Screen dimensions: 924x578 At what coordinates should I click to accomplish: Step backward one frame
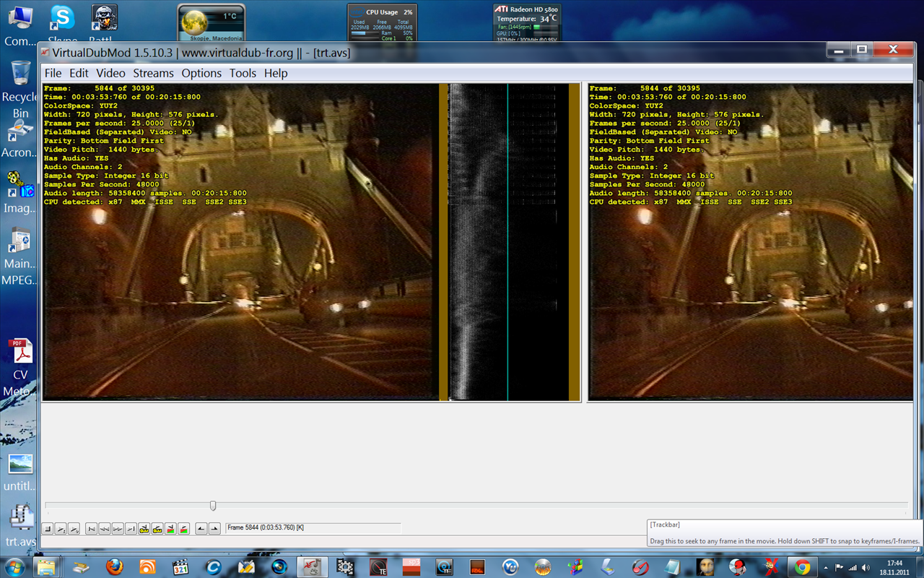[105, 529]
